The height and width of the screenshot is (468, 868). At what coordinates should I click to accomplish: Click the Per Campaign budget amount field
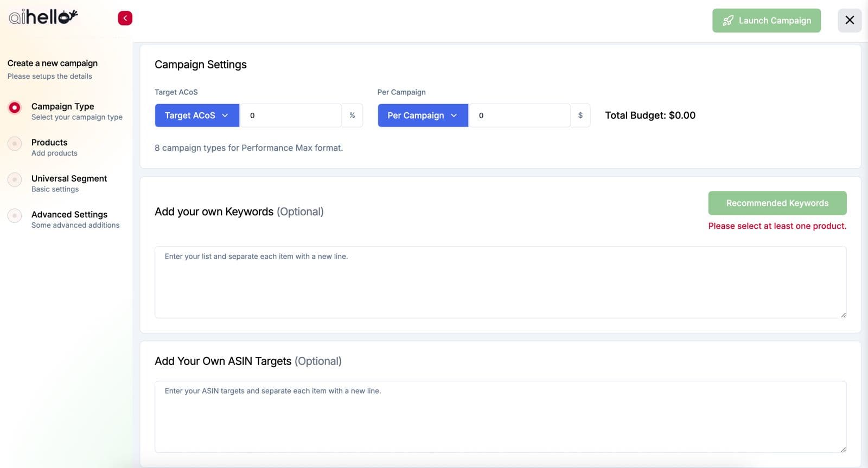click(x=519, y=116)
